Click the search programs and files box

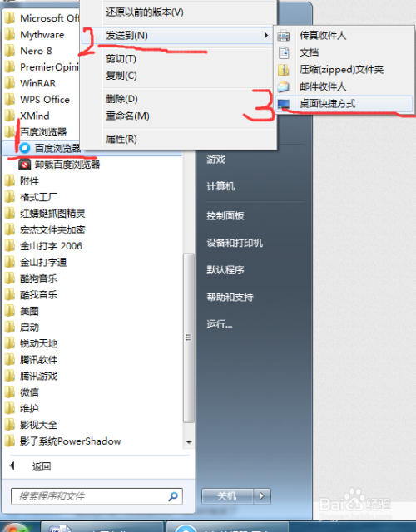[x=97, y=496]
